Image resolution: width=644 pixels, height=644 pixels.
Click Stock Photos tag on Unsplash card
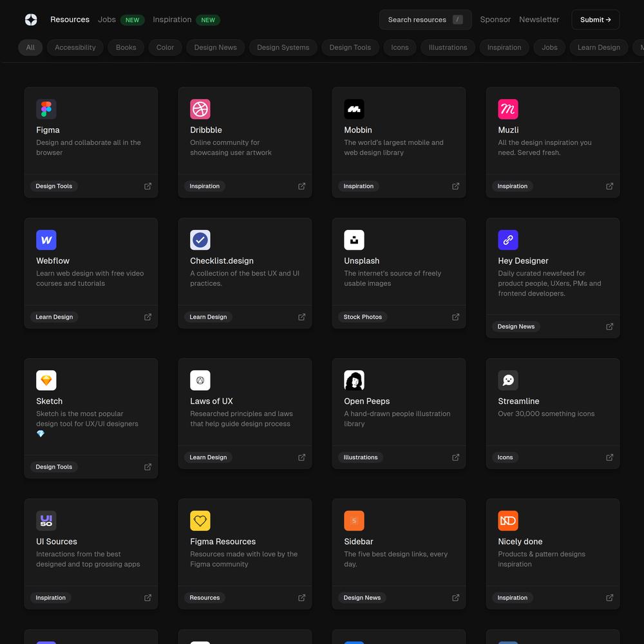[x=363, y=317]
